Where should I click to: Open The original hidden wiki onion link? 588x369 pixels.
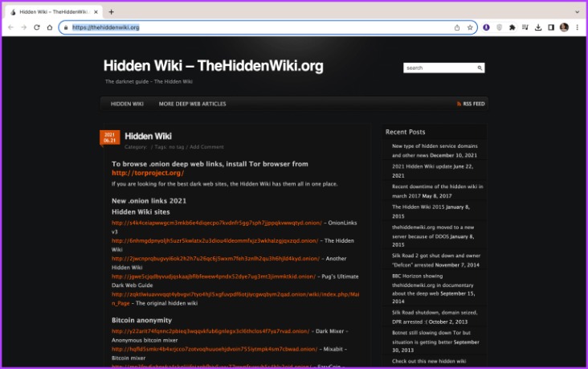pyautogui.click(x=235, y=294)
